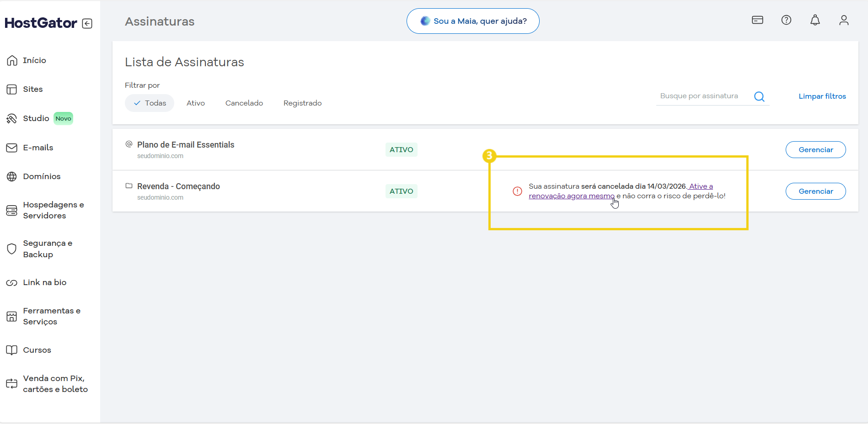
Task: Open Studio in the sidebar
Action: pyautogui.click(x=36, y=118)
